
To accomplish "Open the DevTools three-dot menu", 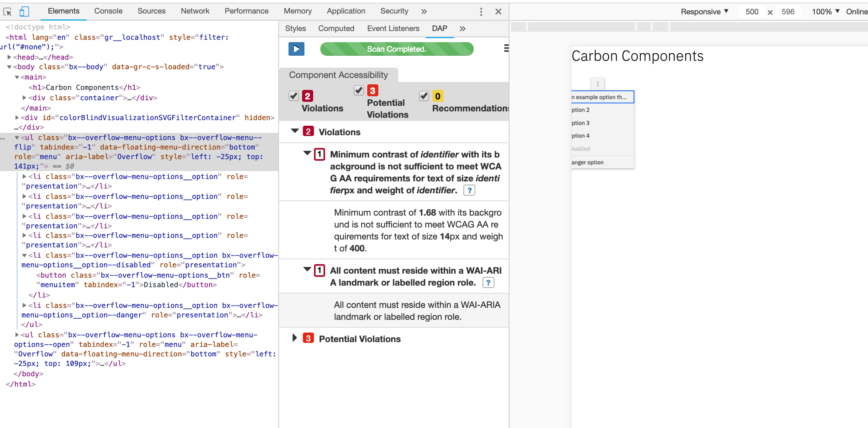I will (481, 12).
